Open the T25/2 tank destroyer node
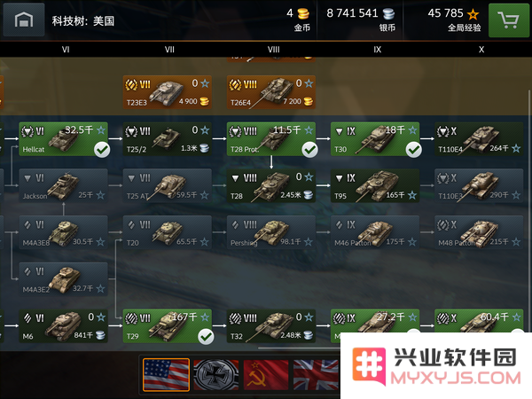Image resolution: width=532 pixels, height=399 pixels. pyautogui.click(x=168, y=139)
